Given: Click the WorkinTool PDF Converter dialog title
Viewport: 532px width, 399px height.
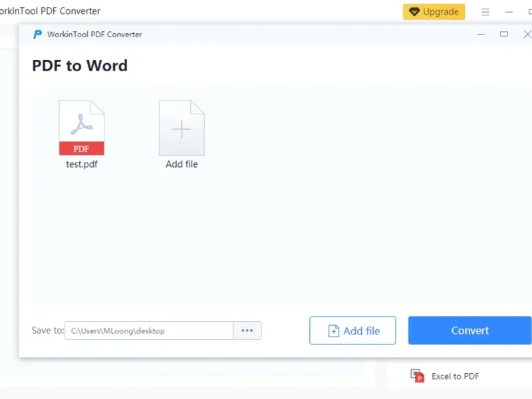Looking at the screenshot, I should click(x=94, y=35).
